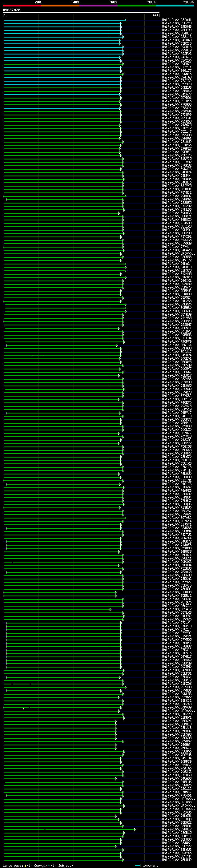Open hit UniRef100_A8IAN1
Viewport: 197px width, 868px height.
[x=177, y=20]
